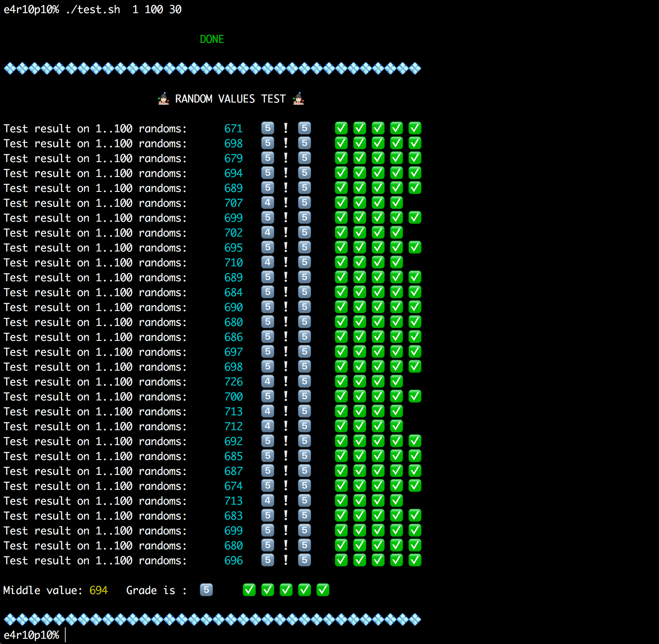Click the test result value 707
659x644 pixels.
pyautogui.click(x=234, y=203)
